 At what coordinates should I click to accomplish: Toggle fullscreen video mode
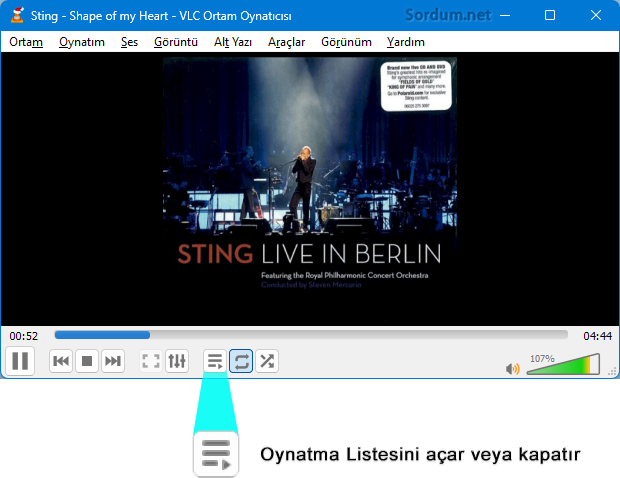[x=151, y=361]
